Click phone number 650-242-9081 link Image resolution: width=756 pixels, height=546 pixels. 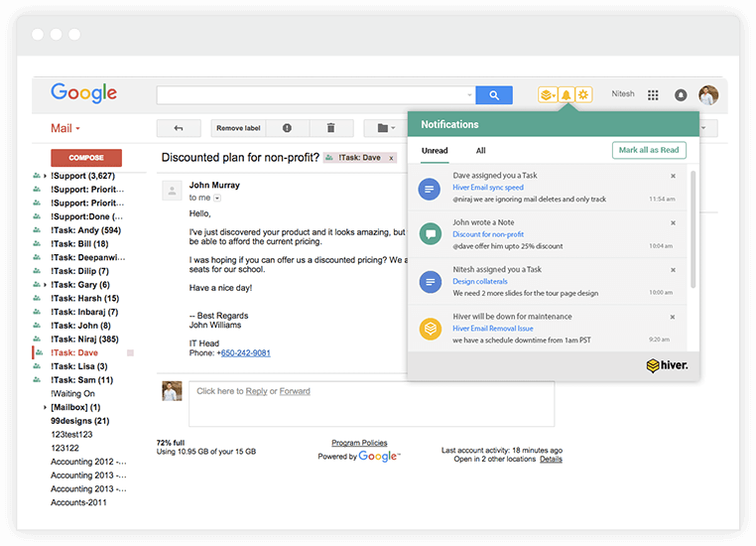point(245,353)
